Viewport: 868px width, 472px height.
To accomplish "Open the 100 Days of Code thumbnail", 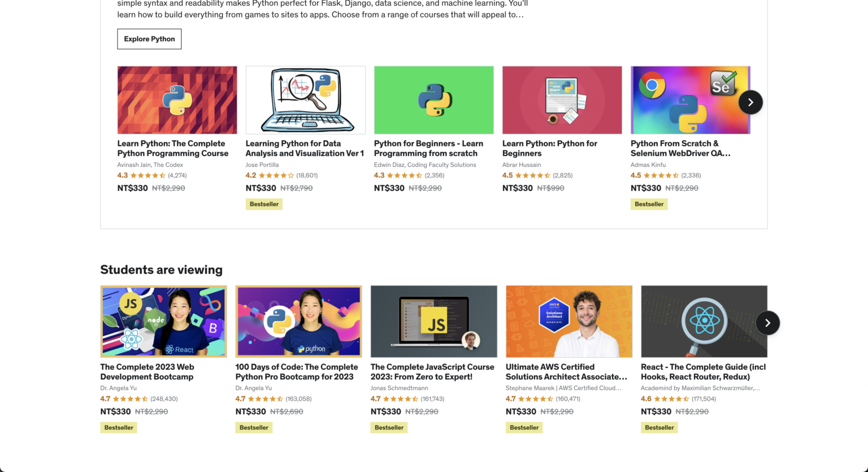I will coord(298,321).
